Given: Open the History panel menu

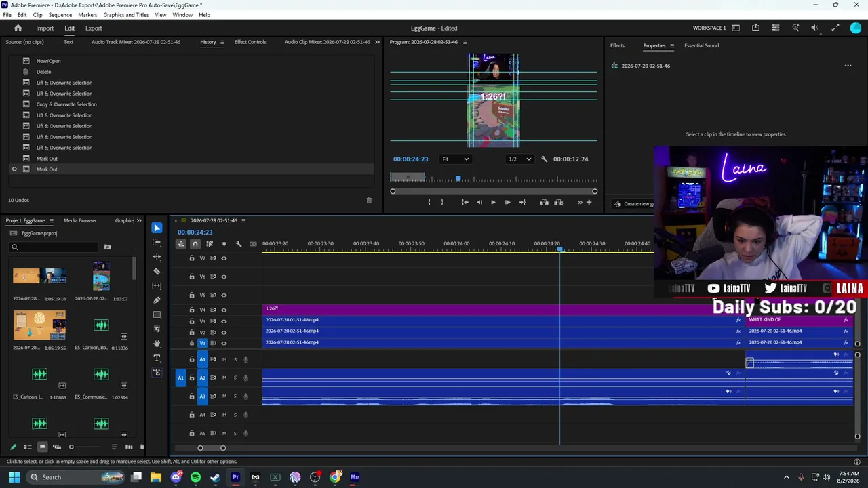Looking at the screenshot, I should click(x=222, y=42).
